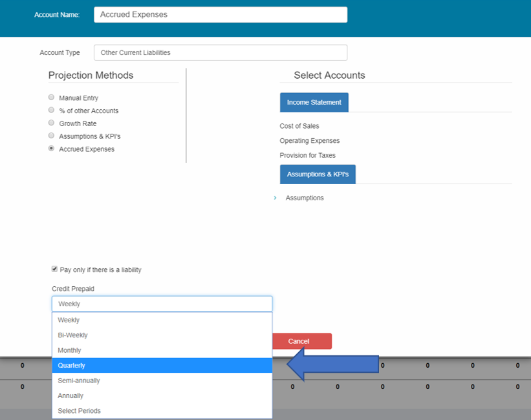Pick Assumptions & KPI's projection method
The width and height of the screenshot is (531, 420).
[52, 136]
